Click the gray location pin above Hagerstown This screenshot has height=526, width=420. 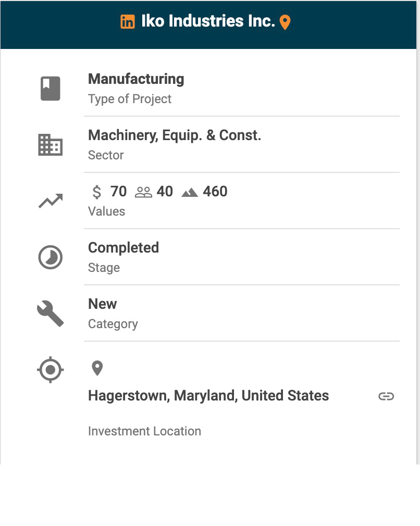(97, 368)
